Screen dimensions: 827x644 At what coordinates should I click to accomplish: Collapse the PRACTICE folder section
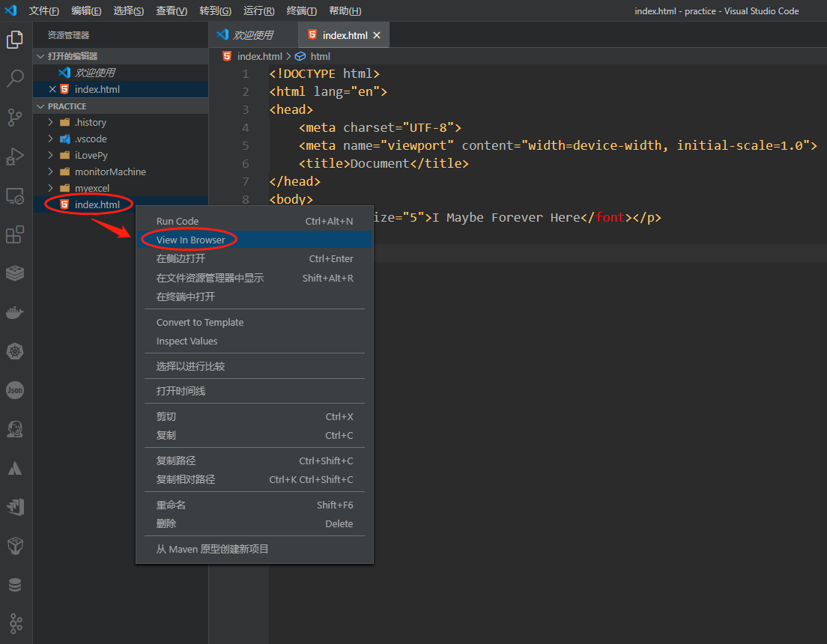[x=40, y=106]
